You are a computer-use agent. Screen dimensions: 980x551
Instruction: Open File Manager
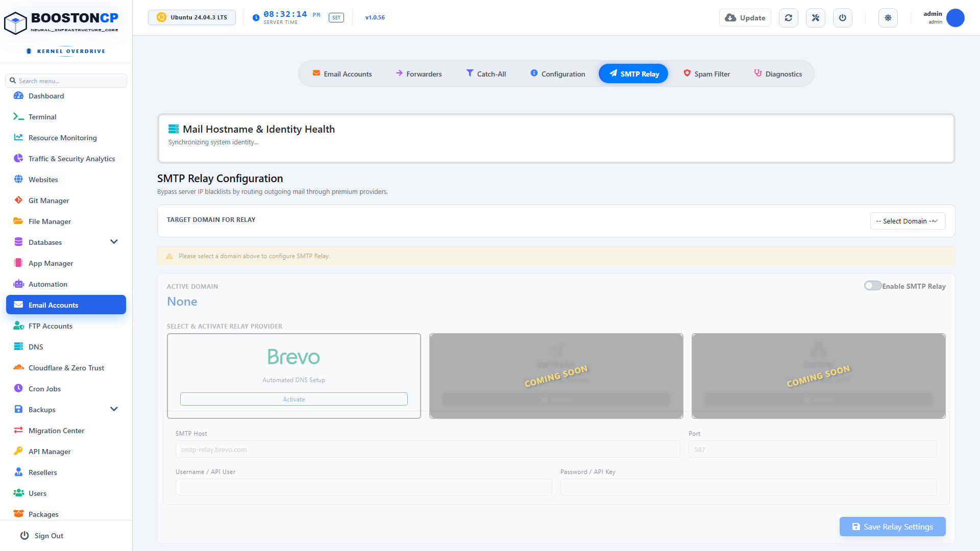click(x=66, y=221)
